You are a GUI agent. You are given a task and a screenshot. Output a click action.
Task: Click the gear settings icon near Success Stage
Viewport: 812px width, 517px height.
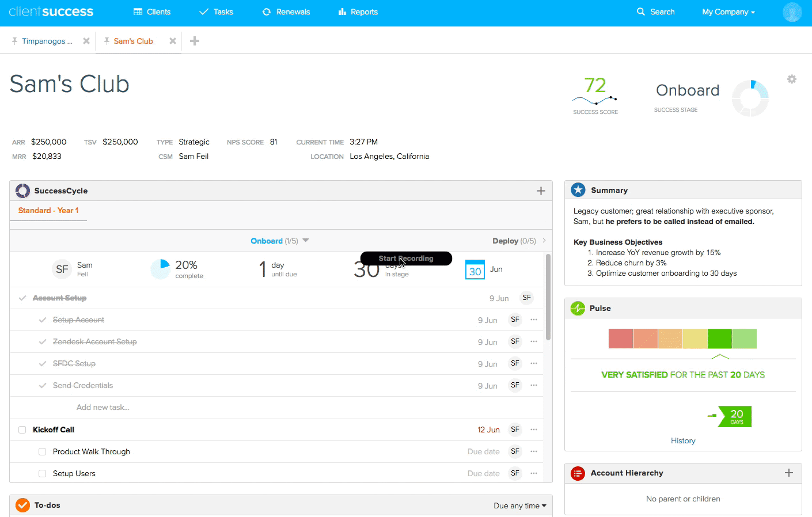[x=792, y=79]
